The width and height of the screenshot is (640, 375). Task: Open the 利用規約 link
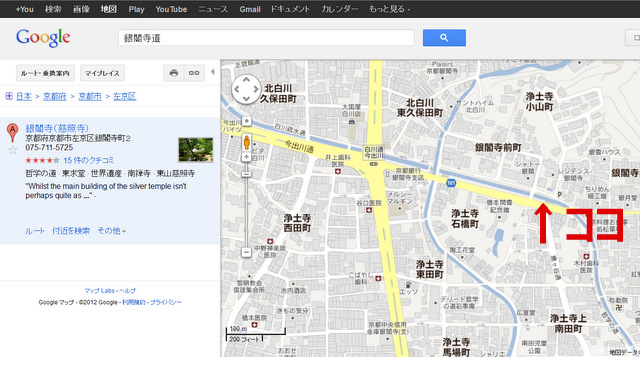(133, 302)
